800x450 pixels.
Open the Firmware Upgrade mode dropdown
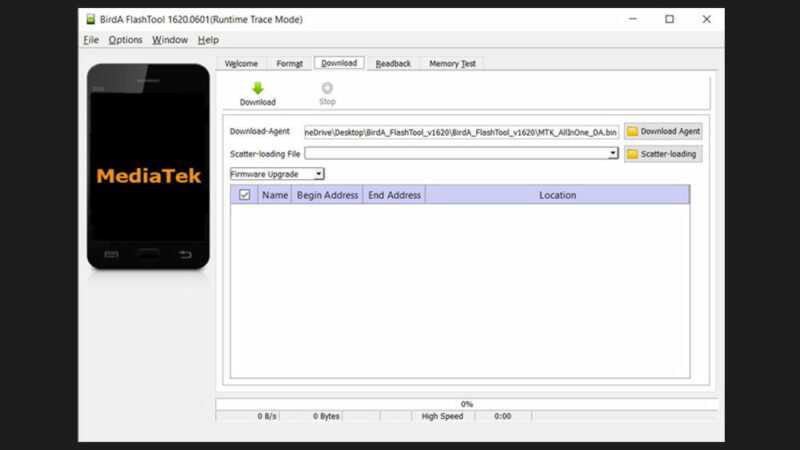click(x=277, y=174)
